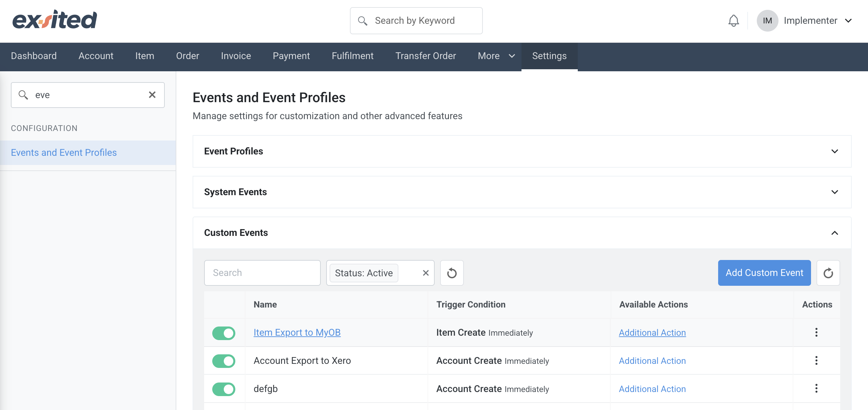Go to the Dashboard tab

tap(34, 56)
